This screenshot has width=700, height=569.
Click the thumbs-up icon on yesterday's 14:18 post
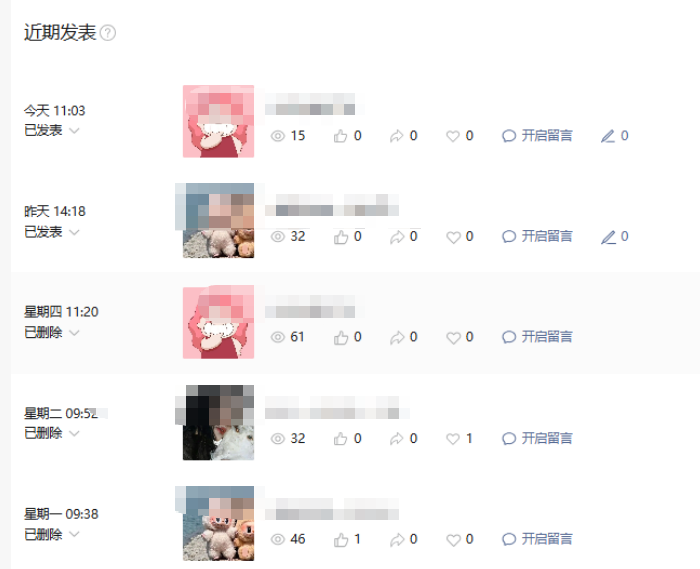pos(341,237)
